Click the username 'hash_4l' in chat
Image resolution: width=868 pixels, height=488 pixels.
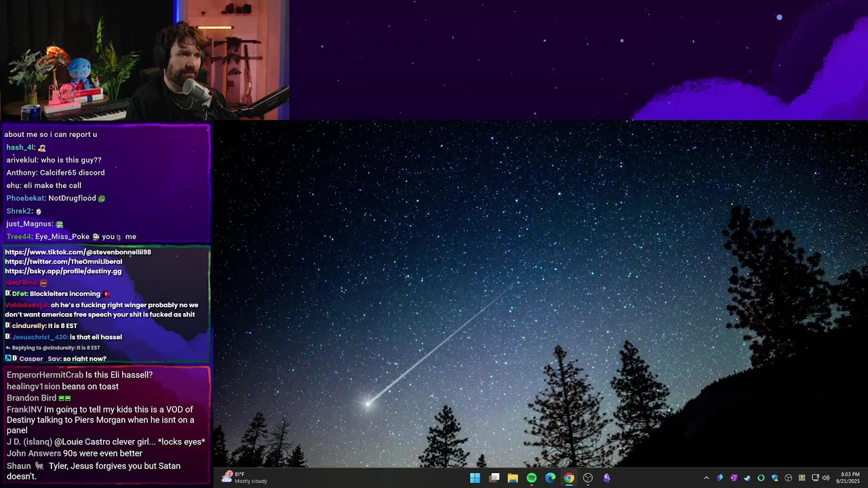click(20, 147)
